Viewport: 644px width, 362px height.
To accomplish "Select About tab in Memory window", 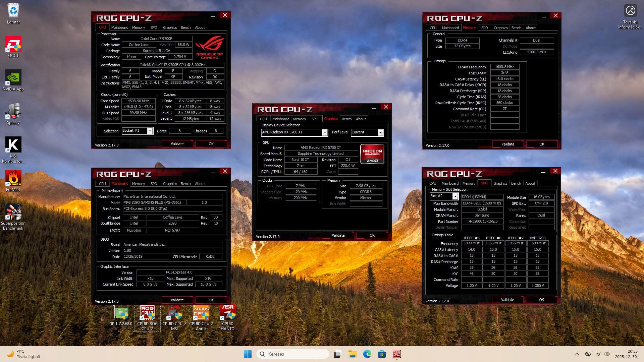I will click(530, 28).
